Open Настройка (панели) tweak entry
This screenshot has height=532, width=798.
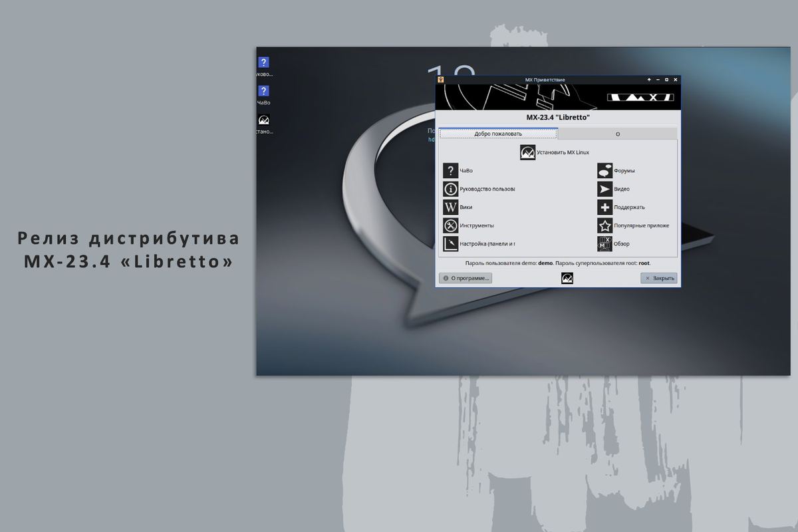pos(479,243)
